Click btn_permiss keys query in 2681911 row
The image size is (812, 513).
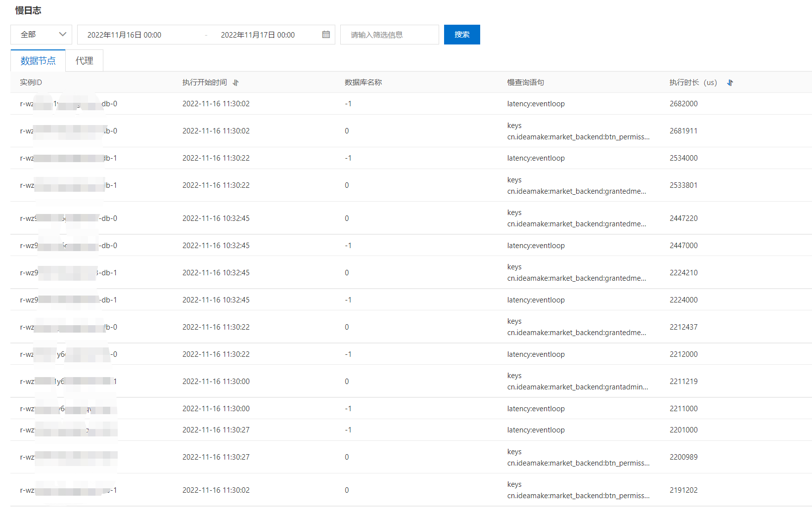[579, 131]
